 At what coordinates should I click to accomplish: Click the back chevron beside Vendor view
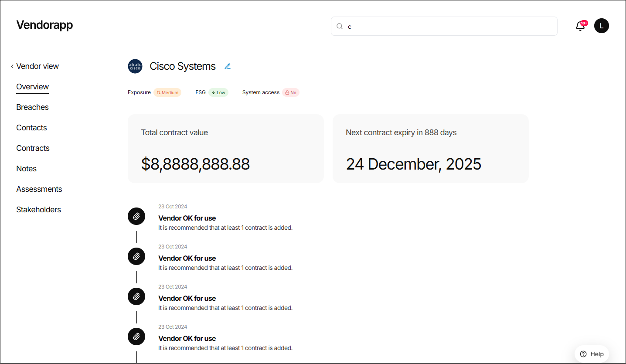coord(12,66)
